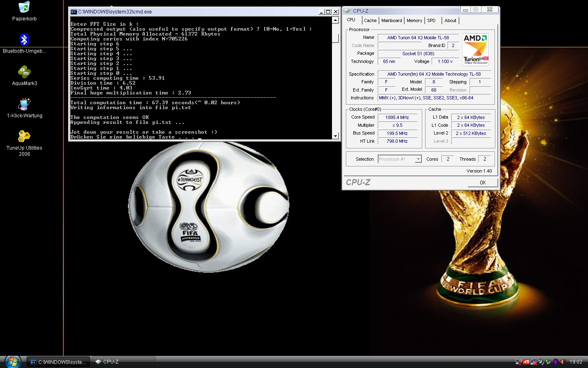
Task: Click the AMD Turion 64 X2 logo
Action: 475,49
